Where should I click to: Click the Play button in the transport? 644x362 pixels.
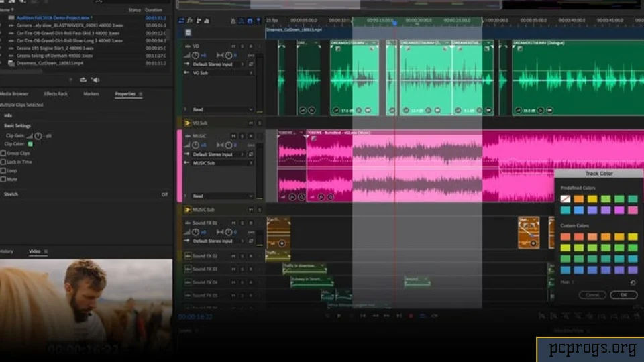[339, 316]
